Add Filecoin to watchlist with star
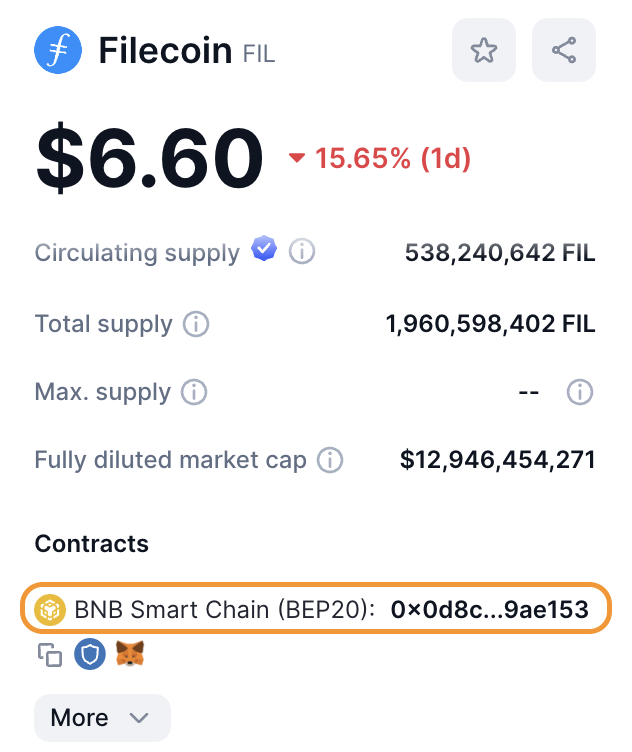The image size is (632, 752). (x=484, y=51)
